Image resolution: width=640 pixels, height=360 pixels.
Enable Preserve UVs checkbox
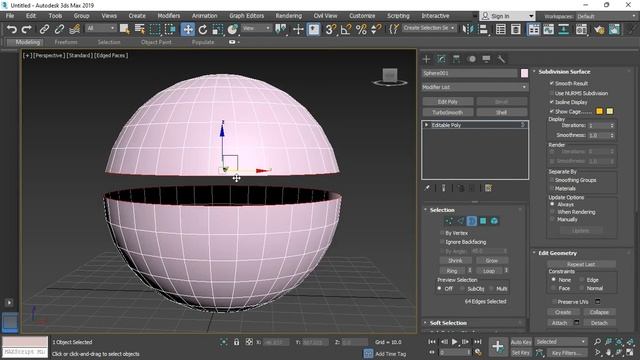click(554, 302)
